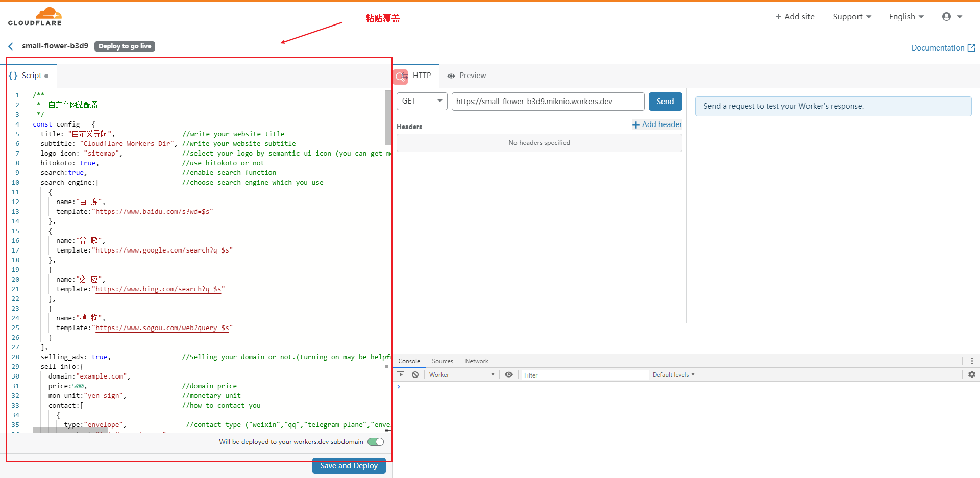Click the Save and Deploy button
Viewport: 980px width, 478px height.
[349, 466]
